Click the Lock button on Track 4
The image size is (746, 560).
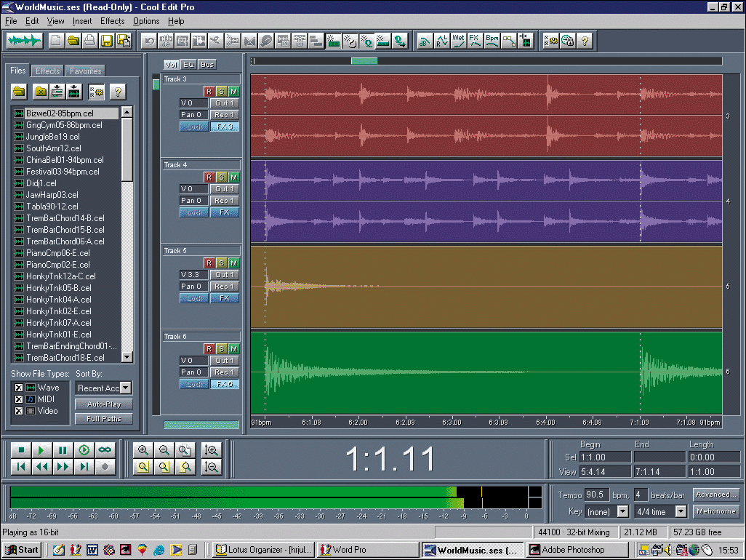pyautogui.click(x=194, y=212)
